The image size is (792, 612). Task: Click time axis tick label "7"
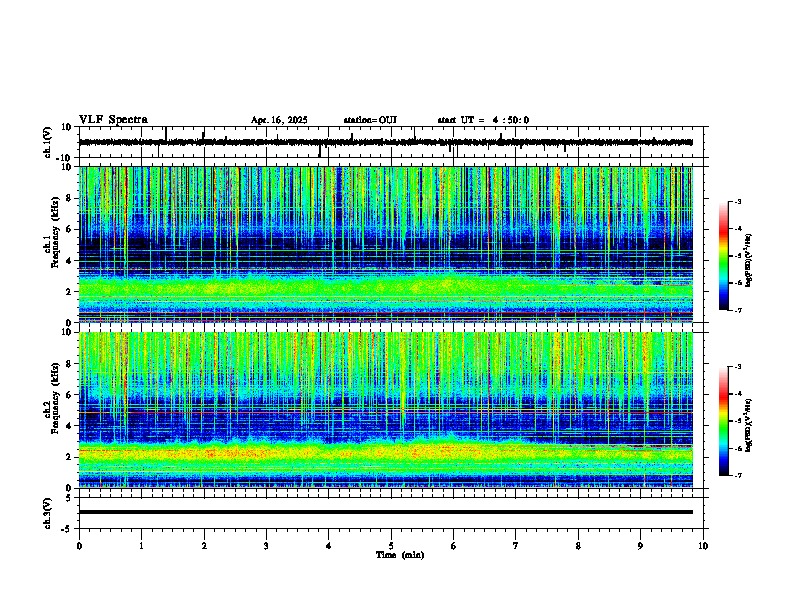[516, 546]
